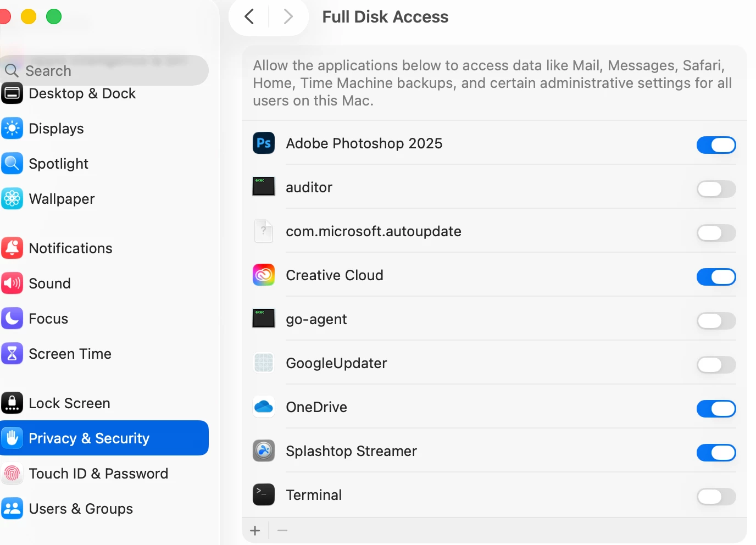Click the Adobe Photoshop 2025 app icon
The height and width of the screenshot is (545, 756).
click(x=264, y=143)
